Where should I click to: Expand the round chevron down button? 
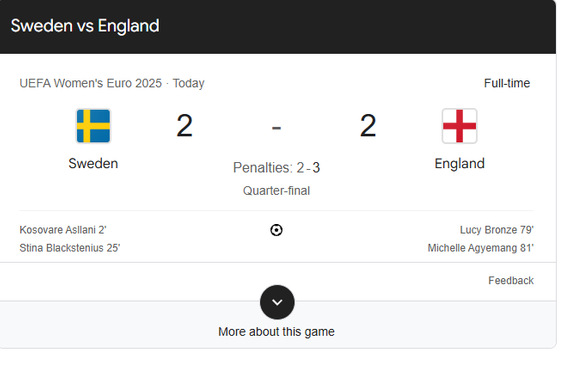click(x=277, y=302)
